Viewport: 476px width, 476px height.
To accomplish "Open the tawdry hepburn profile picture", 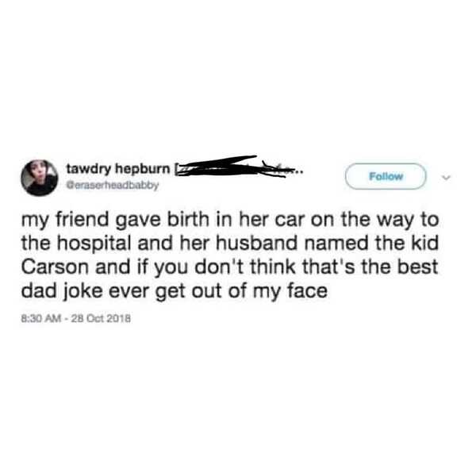I will click(x=40, y=178).
